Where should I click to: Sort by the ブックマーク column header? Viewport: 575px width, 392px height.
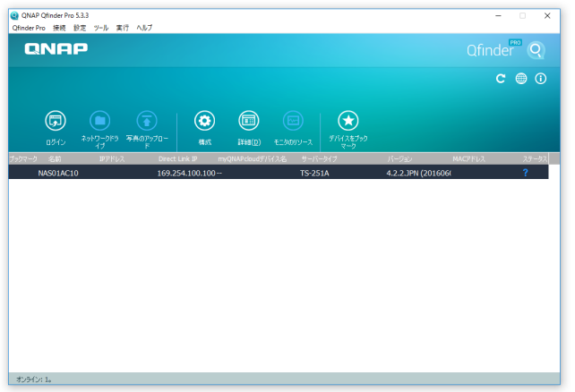23,159
